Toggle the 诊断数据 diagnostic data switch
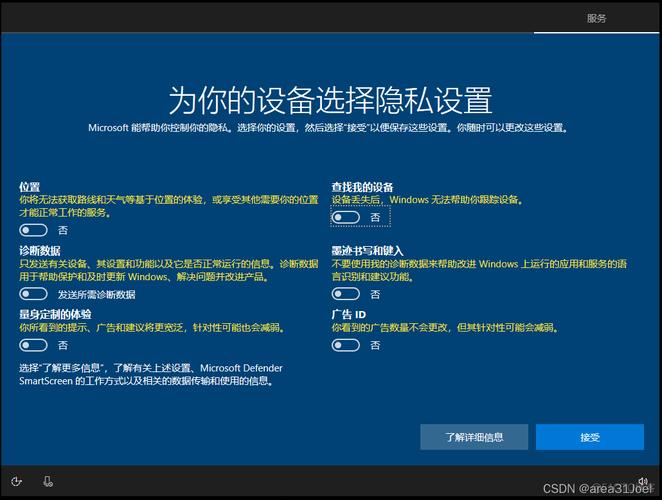The image size is (662, 500). tap(33, 294)
